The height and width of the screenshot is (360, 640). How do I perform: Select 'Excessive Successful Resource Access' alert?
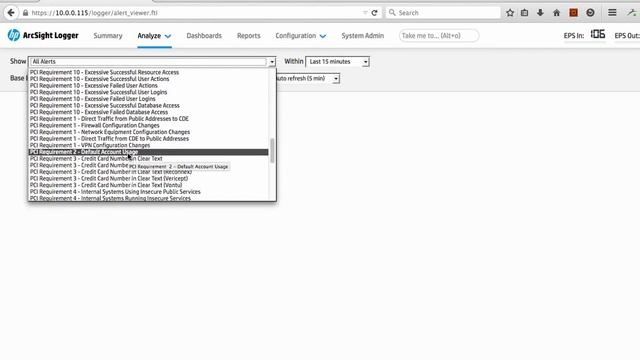click(149, 72)
